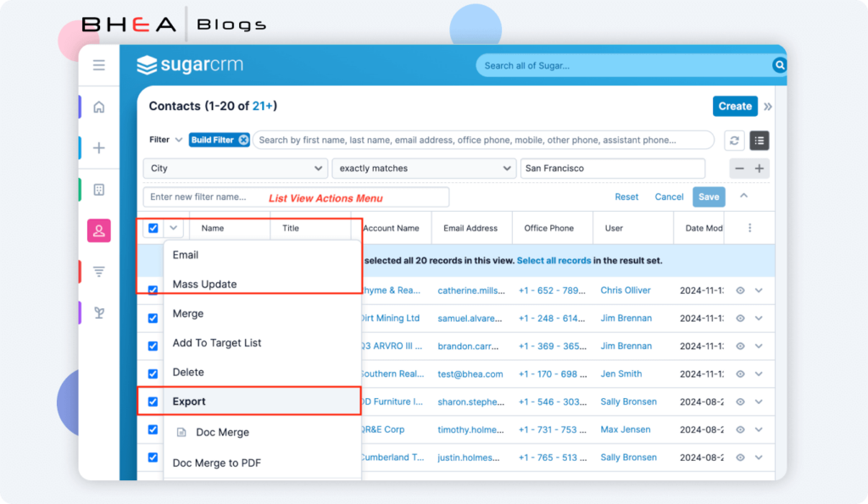Refresh the contacts list

pyautogui.click(x=734, y=141)
